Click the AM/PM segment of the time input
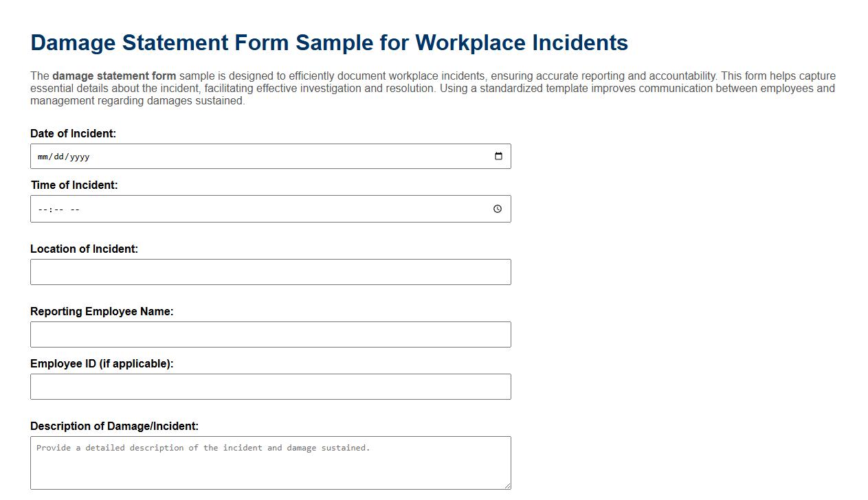 pyautogui.click(x=76, y=208)
